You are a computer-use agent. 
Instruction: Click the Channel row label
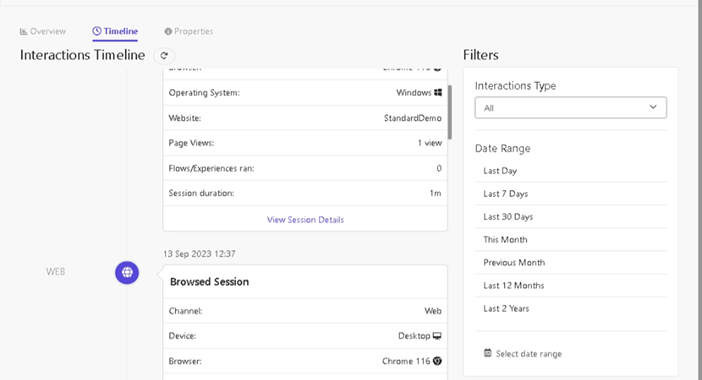click(185, 311)
